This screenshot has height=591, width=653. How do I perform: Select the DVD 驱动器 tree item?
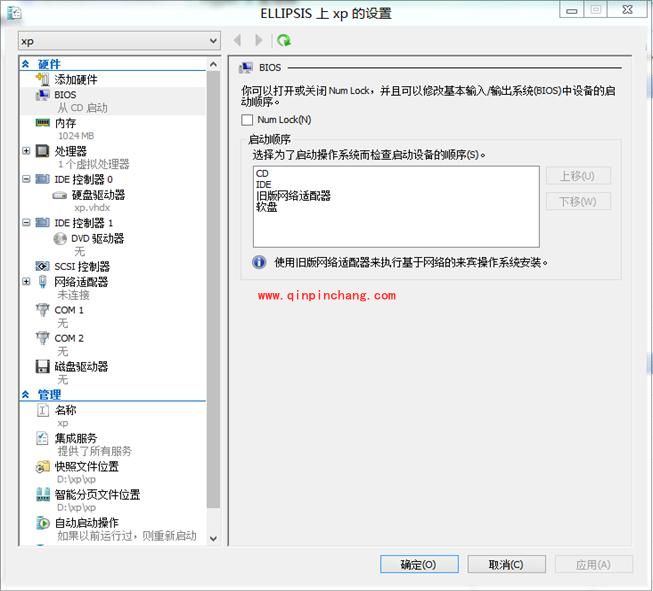pyautogui.click(x=98, y=239)
